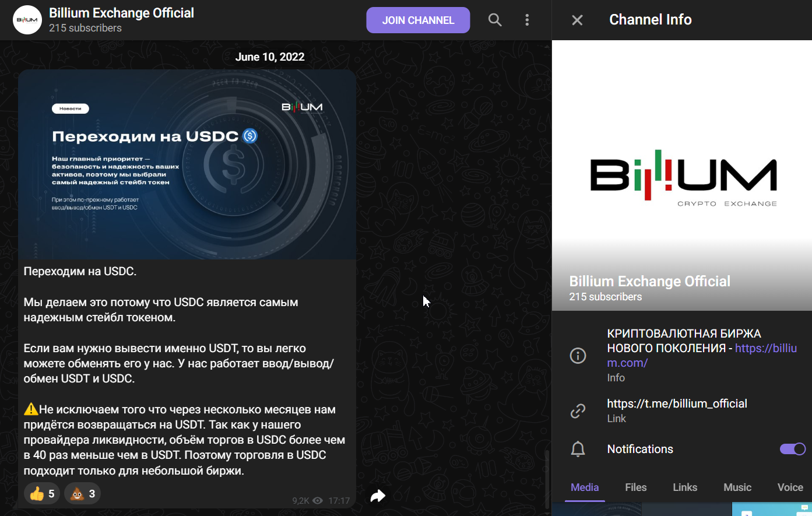Click the warning paragraph about USDT return
Screen dimensions: 812x516
(184, 440)
